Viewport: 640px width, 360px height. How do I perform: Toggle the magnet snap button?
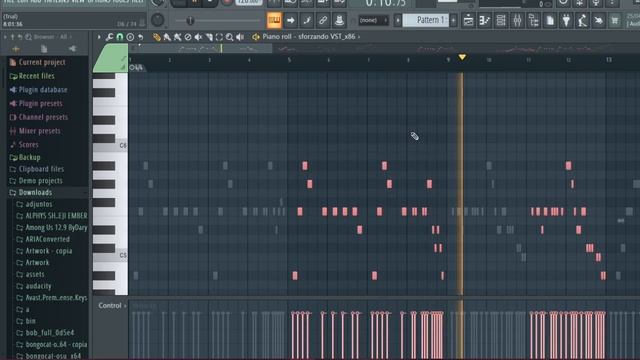(120, 37)
